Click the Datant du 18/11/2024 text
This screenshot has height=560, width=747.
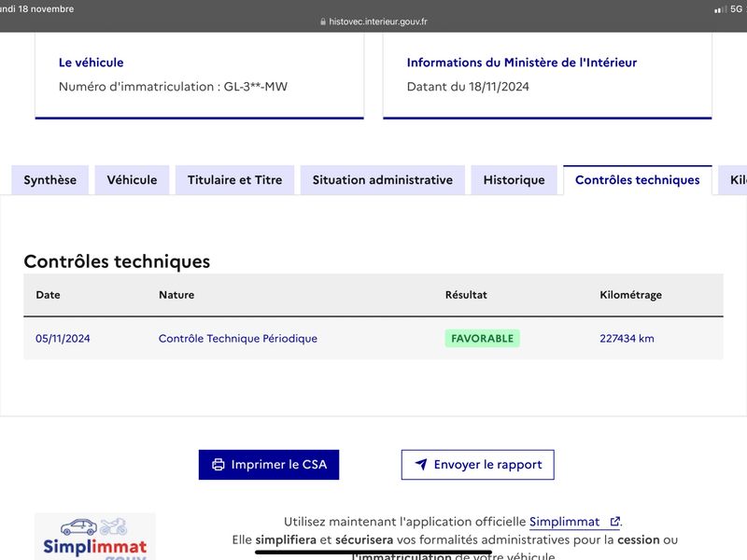click(x=468, y=87)
